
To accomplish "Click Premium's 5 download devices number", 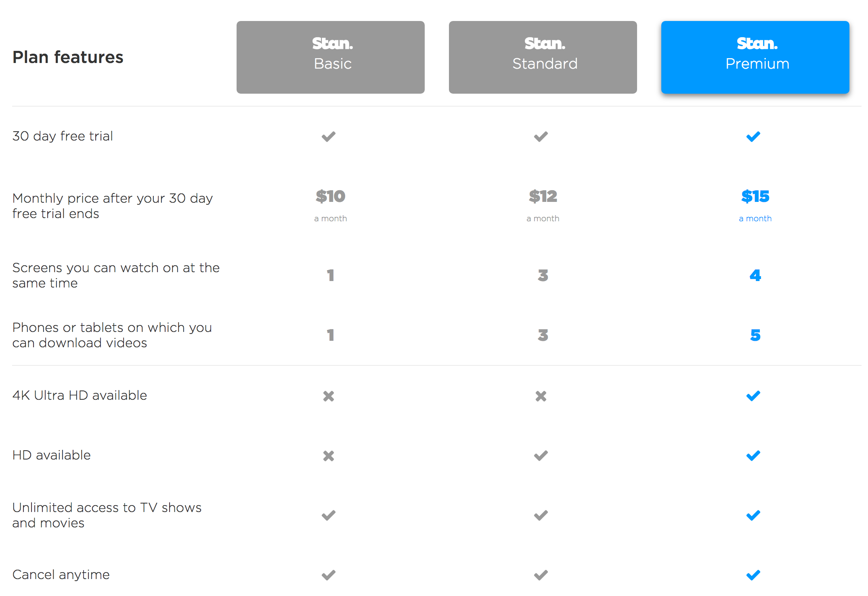I will (x=755, y=335).
